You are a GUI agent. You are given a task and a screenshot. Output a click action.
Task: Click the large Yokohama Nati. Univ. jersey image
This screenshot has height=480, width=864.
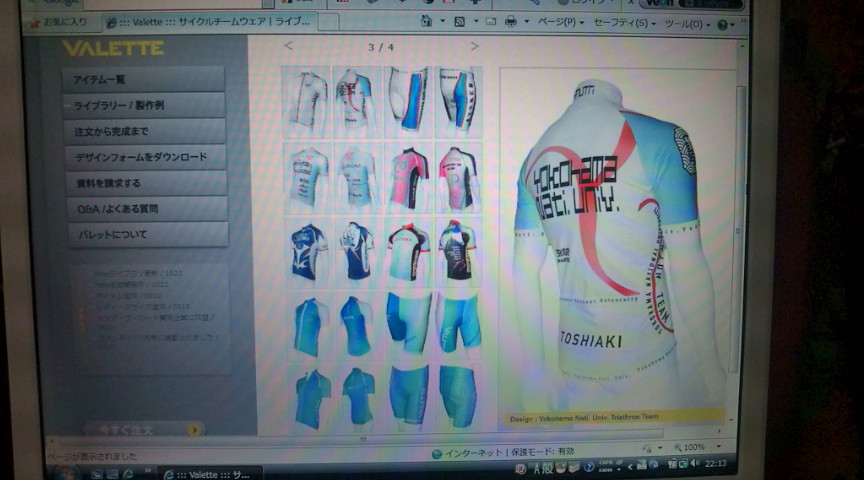(x=614, y=242)
